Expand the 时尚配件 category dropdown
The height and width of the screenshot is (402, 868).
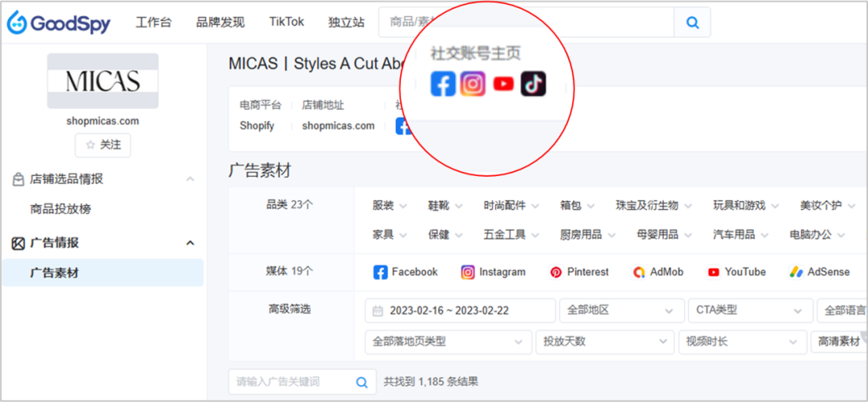click(x=511, y=206)
